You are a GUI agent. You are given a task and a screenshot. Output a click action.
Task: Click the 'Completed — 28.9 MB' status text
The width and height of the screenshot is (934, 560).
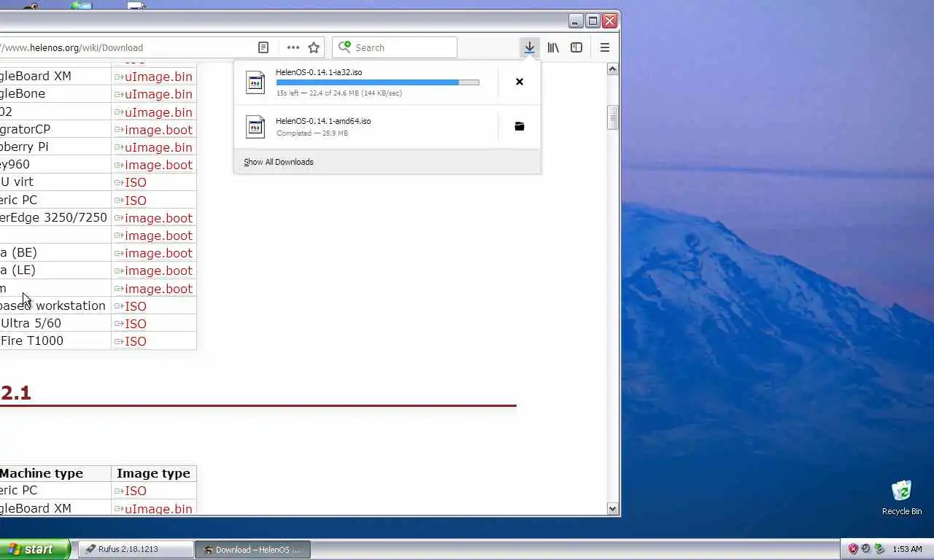(x=312, y=133)
